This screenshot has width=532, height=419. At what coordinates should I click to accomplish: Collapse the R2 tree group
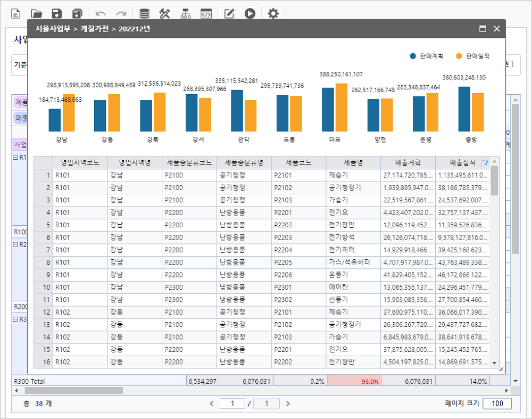[15, 245]
